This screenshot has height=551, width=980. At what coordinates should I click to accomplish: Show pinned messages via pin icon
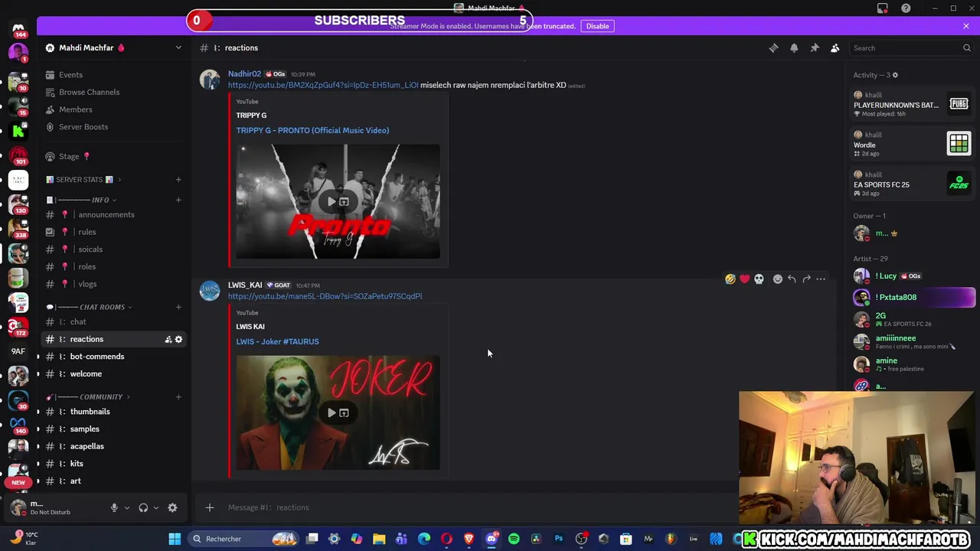click(x=815, y=47)
